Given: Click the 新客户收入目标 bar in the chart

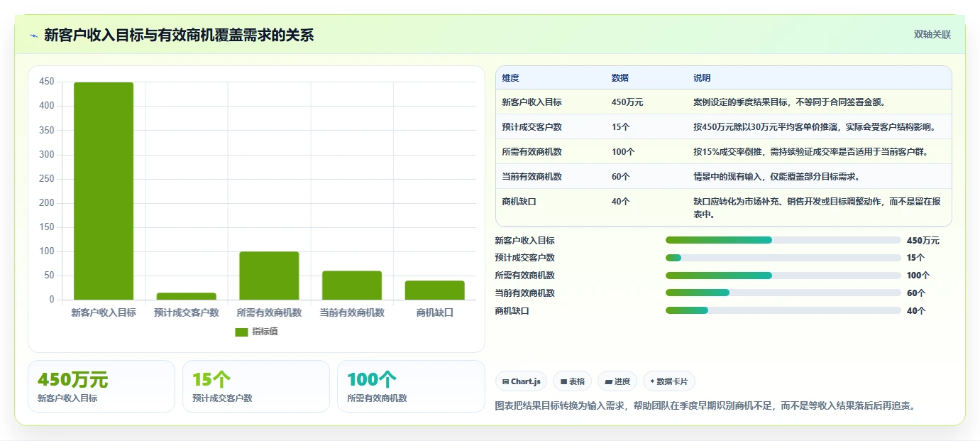Looking at the screenshot, I should pyautogui.click(x=104, y=191).
